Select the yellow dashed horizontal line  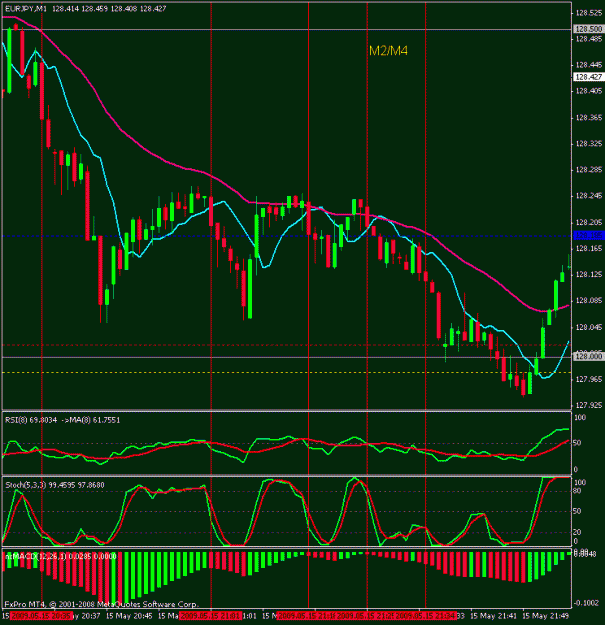click(x=287, y=373)
